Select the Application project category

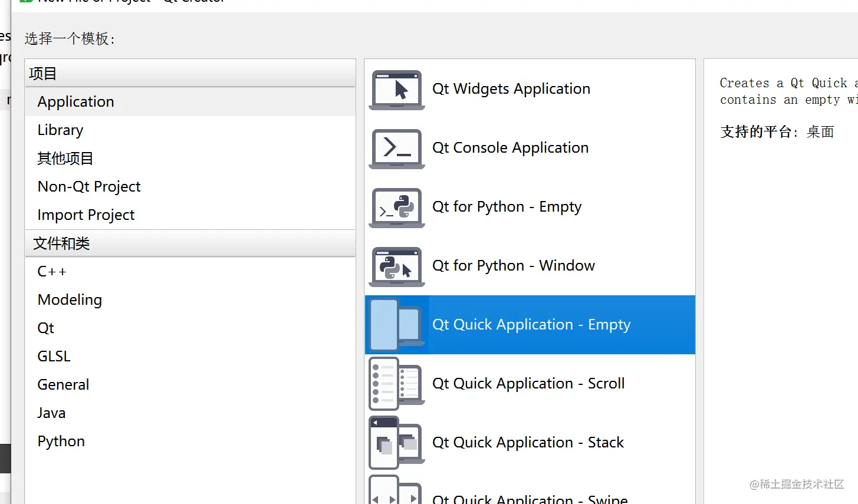[x=75, y=102]
